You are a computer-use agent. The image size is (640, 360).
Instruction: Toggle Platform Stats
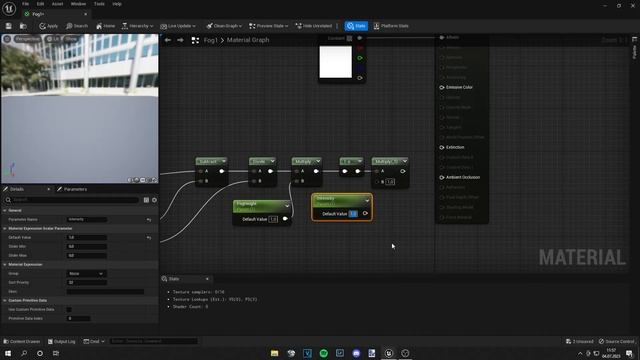coord(391,26)
